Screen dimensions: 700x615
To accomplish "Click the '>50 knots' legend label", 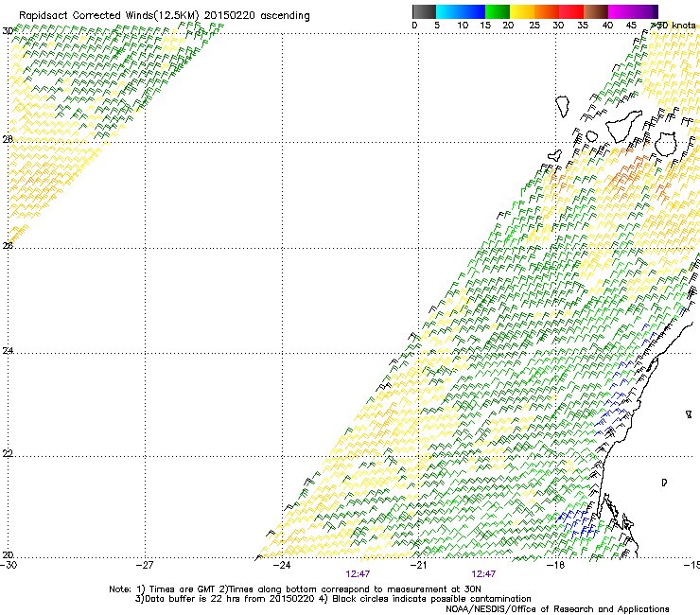I will coord(674,25).
